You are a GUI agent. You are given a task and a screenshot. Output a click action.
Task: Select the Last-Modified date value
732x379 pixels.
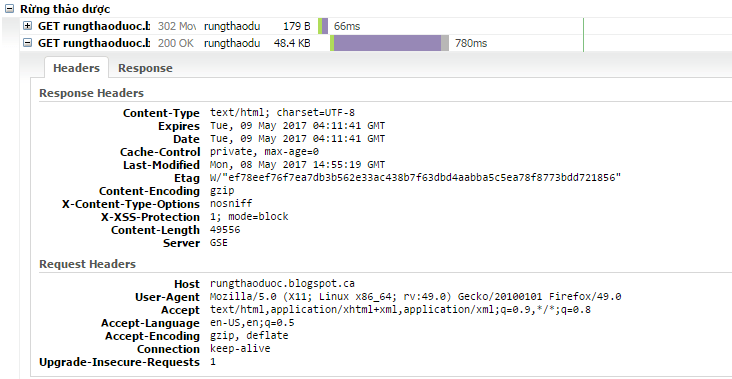(x=297, y=165)
